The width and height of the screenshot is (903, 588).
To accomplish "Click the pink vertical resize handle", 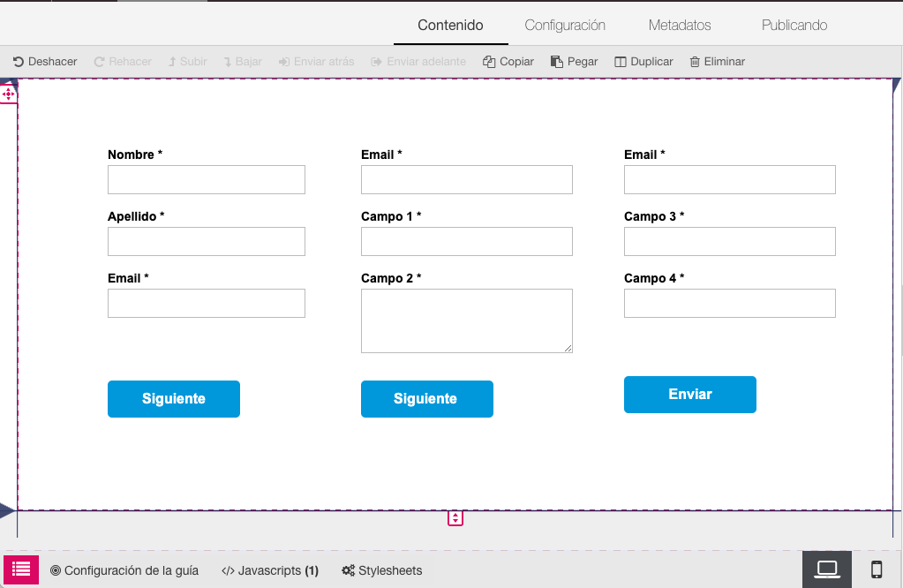I will coord(455,518).
